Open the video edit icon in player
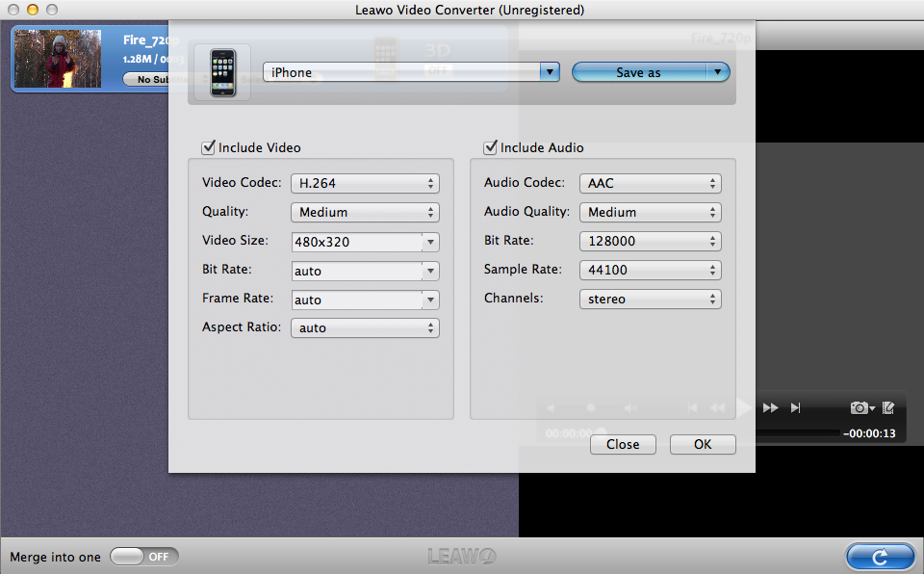This screenshot has width=924, height=574. 888,407
